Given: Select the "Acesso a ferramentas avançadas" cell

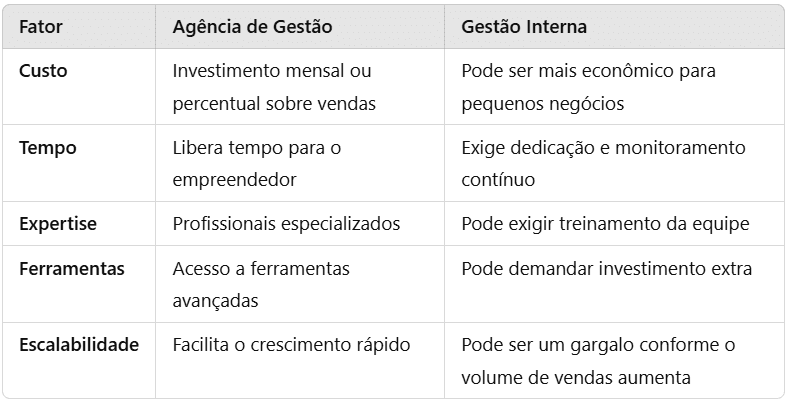Looking at the screenshot, I should pos(261,284).
